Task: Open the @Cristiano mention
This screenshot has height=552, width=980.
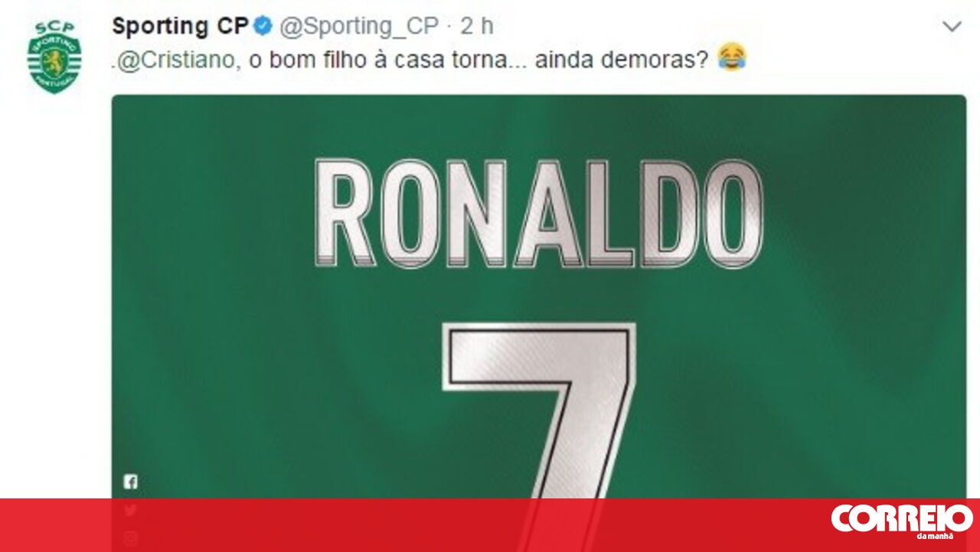Action: (175, 60)
